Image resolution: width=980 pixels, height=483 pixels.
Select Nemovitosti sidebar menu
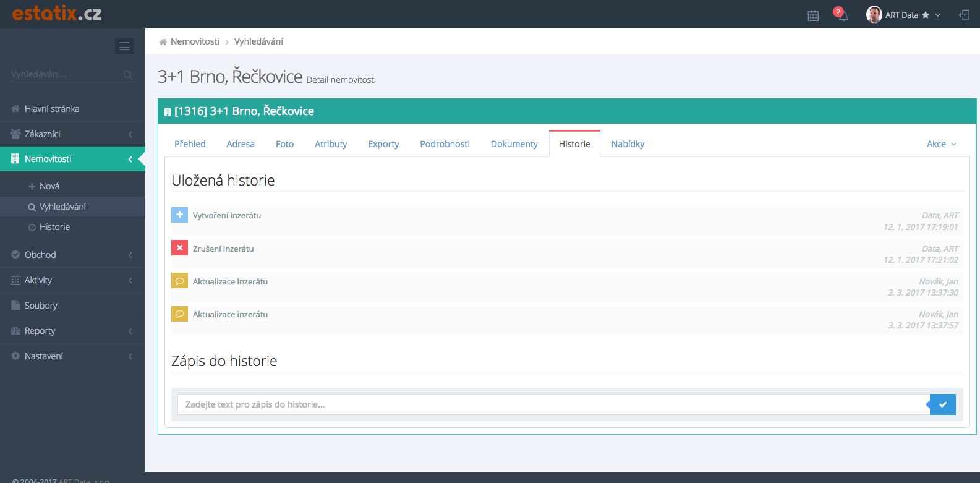72,159
